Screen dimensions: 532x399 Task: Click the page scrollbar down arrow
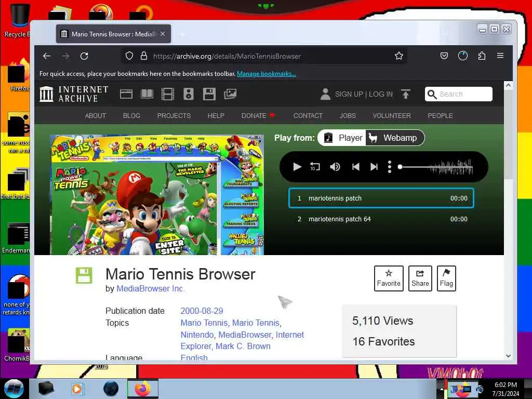508,356
